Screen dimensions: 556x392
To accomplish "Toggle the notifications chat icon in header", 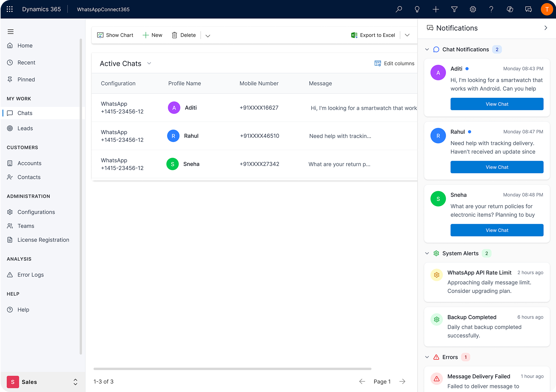I will [528, 9].
